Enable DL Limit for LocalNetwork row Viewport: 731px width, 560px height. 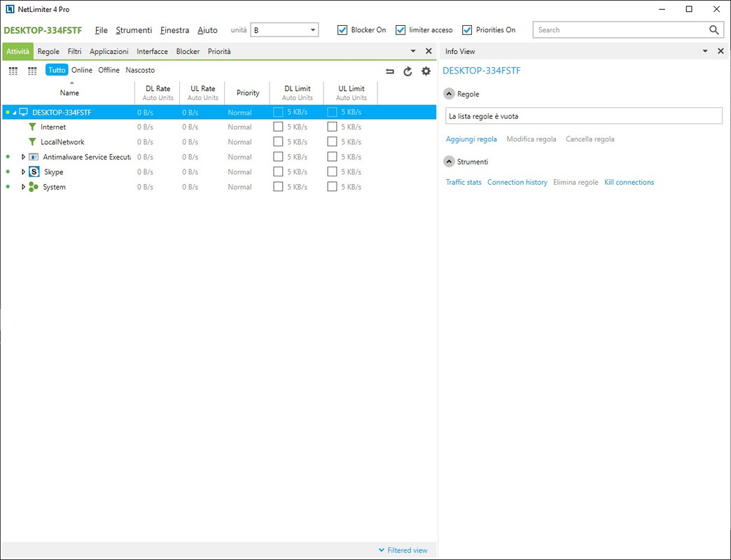pyautogui.click(x=278, y=141)
